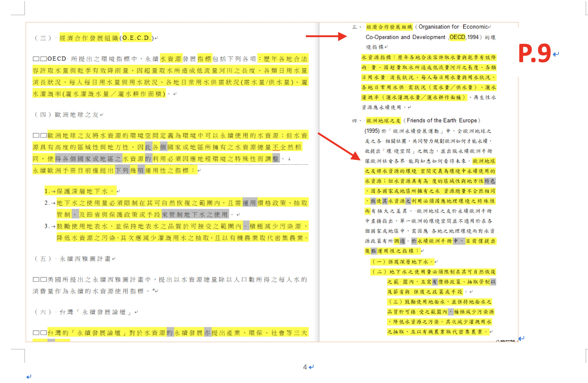Click line starting '台灣的「永續發展論壇」對於水資源'

(x=170, y=333)
